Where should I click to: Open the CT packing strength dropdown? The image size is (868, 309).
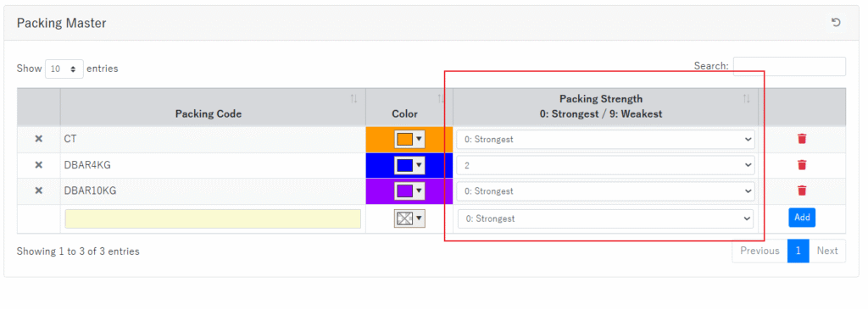(x=605, y=140)
